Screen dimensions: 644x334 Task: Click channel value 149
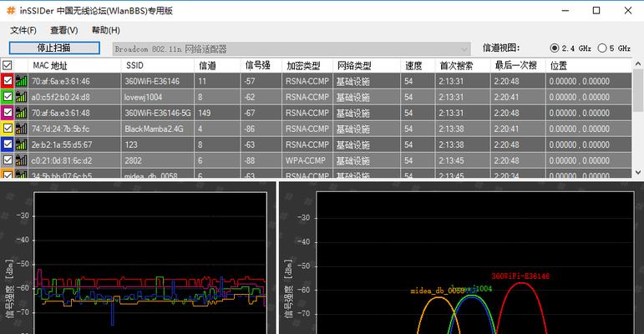tap(205, 113)
